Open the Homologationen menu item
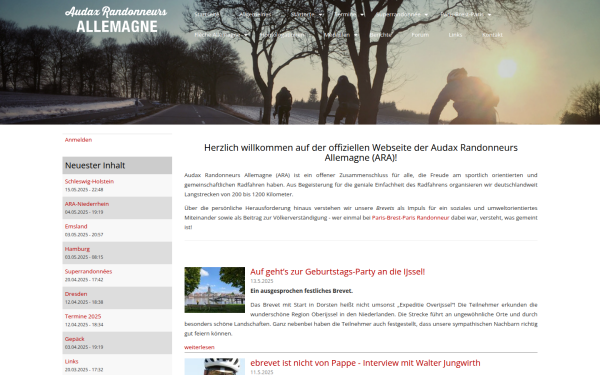 click(282, 35)
